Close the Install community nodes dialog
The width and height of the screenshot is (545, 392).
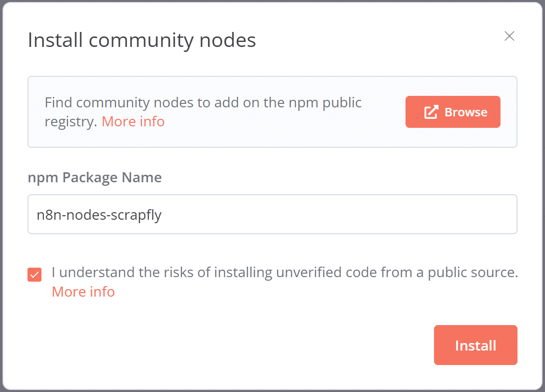(509, 36)
